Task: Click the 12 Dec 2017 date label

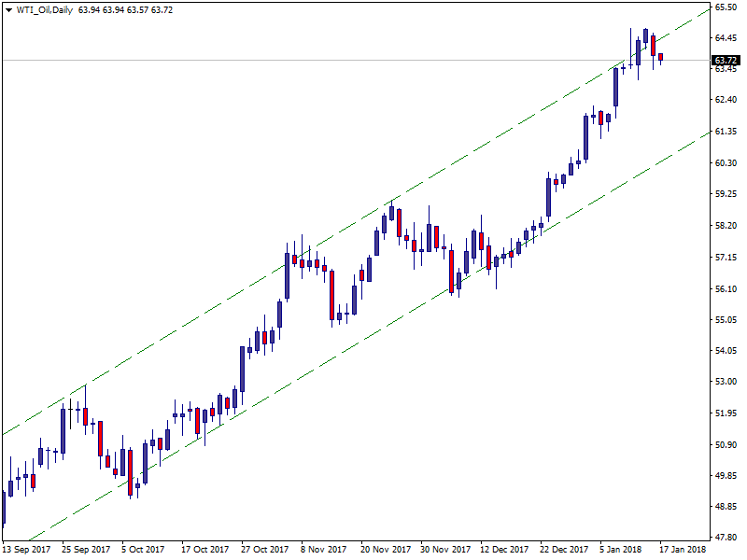Action: [x=503, y=550]
